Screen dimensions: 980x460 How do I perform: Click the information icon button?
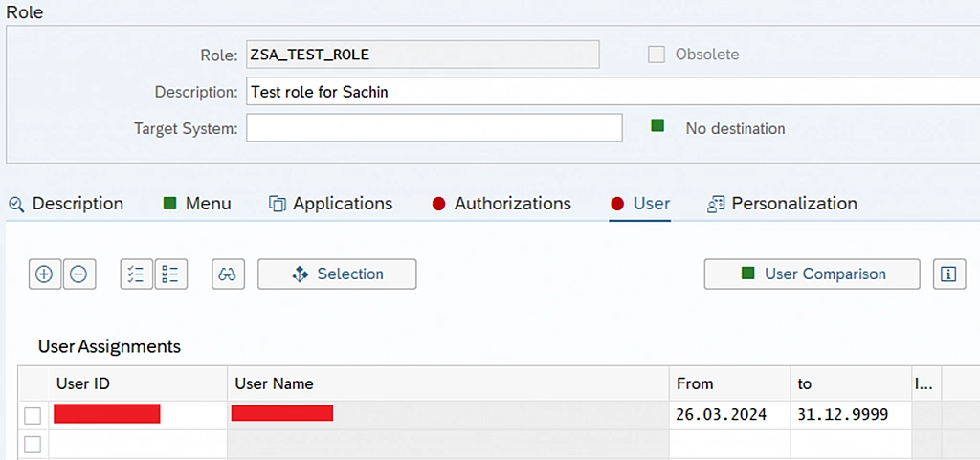[949, 274]
